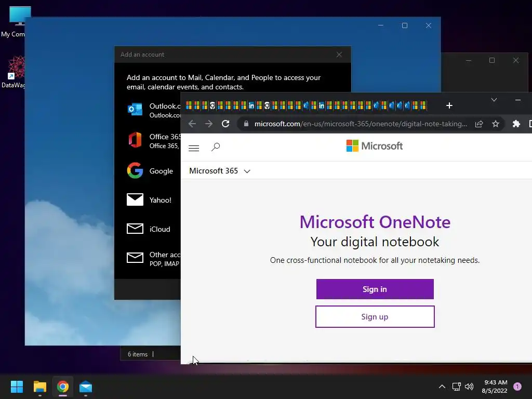Image resolution: width=532 pixels, height=399 pixels.
Task: Choose the Yahoo! account option
Action: click(x=149, y=200)
